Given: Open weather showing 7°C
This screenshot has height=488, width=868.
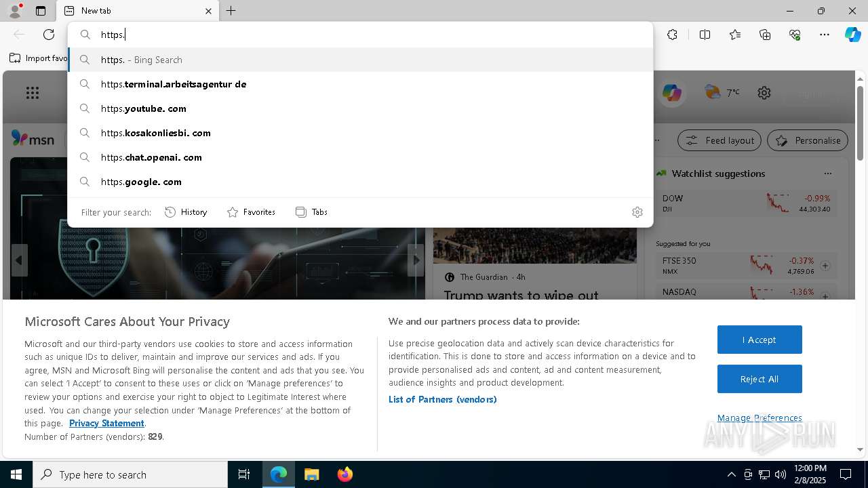Looking at the screenshot, I should click(x=722, y=93).
